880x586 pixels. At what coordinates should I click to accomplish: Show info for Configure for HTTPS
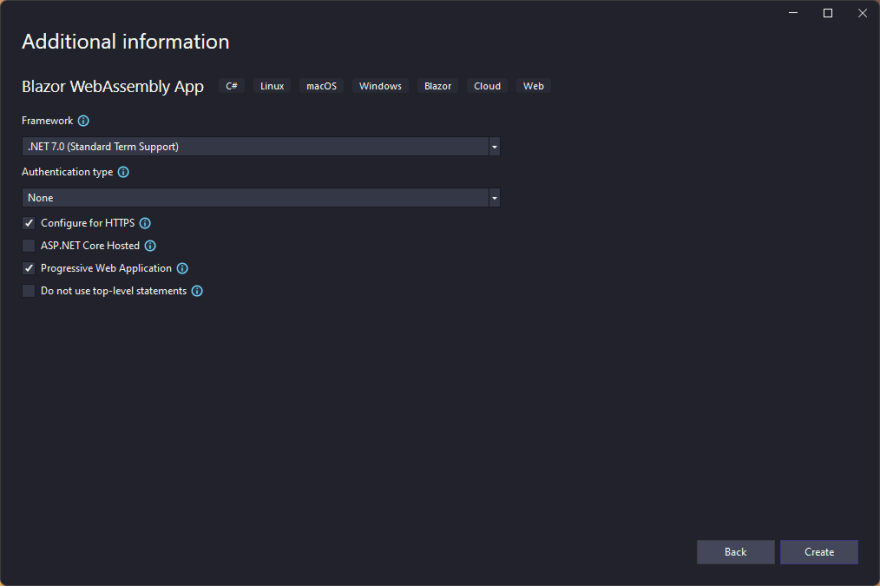[x=145, y=223]
